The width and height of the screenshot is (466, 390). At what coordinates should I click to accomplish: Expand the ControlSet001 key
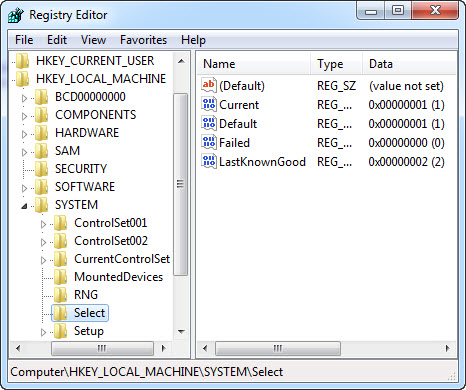(43, 224)
